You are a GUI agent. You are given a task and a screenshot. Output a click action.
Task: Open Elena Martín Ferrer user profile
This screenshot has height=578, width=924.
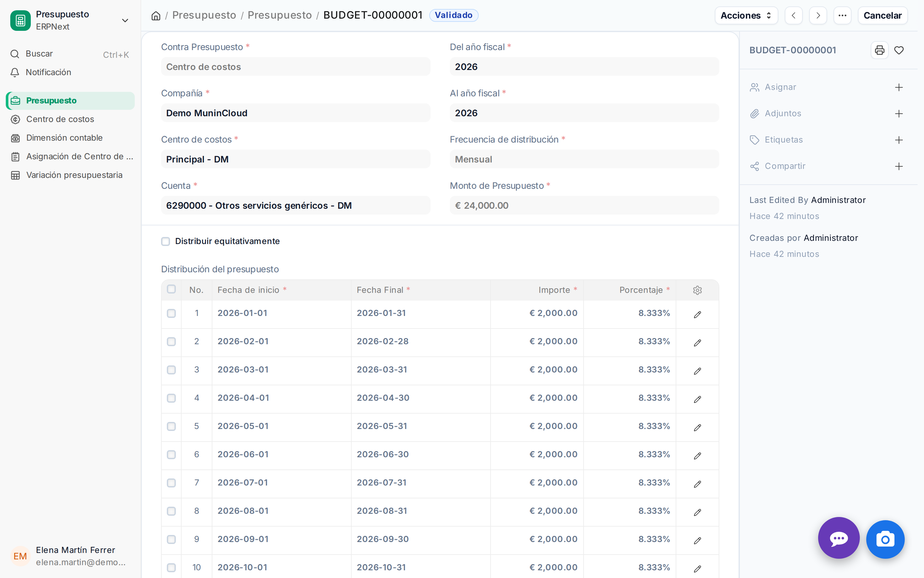pos(70,556)
